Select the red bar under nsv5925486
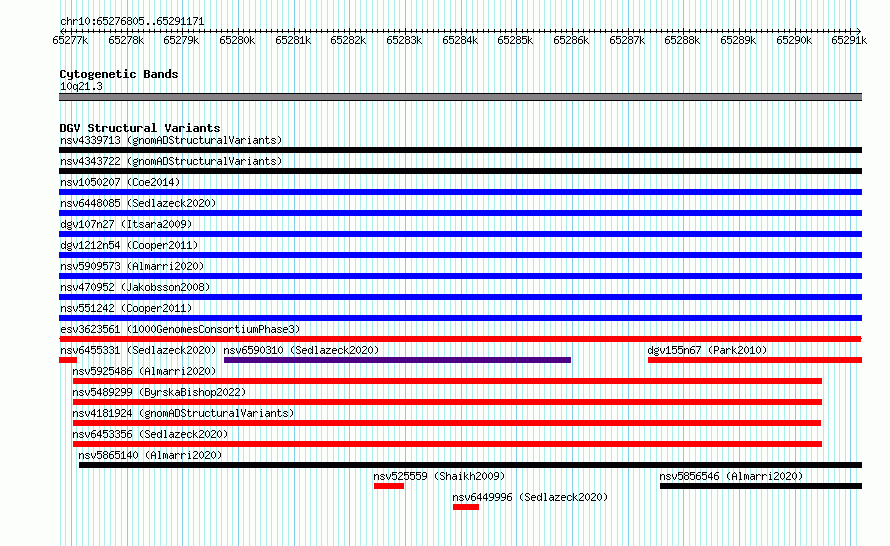 point(447,381)
